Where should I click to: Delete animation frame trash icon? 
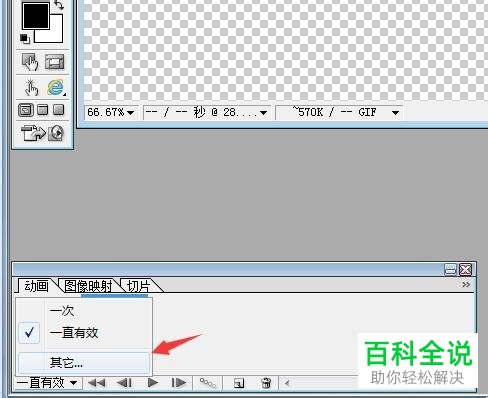coord(266,383)
